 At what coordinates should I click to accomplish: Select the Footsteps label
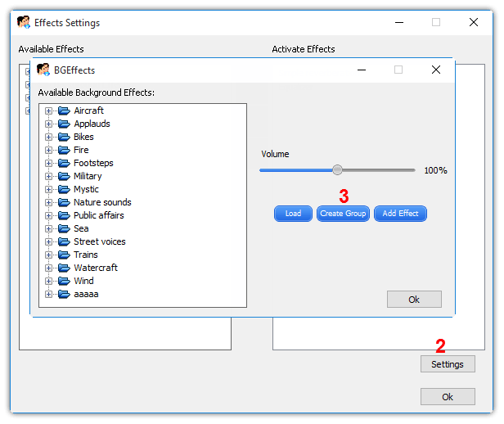coord(93,163)
